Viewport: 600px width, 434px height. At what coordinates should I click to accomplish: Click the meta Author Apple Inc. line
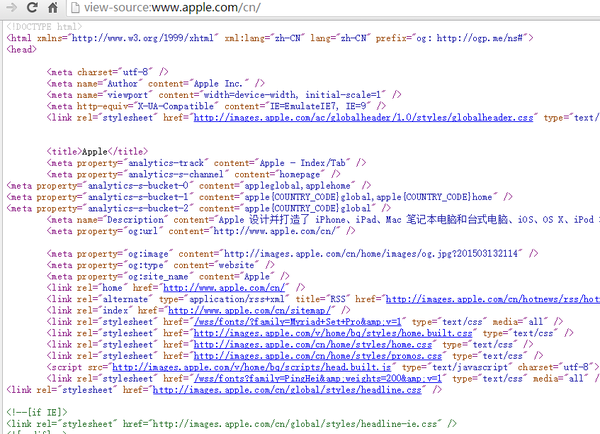tap(156, 83)
